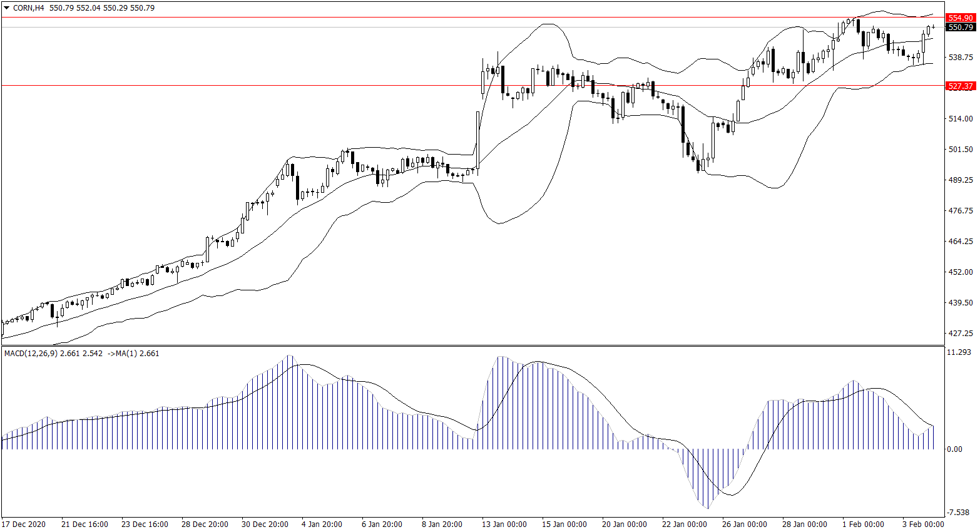Click the -7.538 value on MACD scale
Screen dimensions: 980x532
958,512
